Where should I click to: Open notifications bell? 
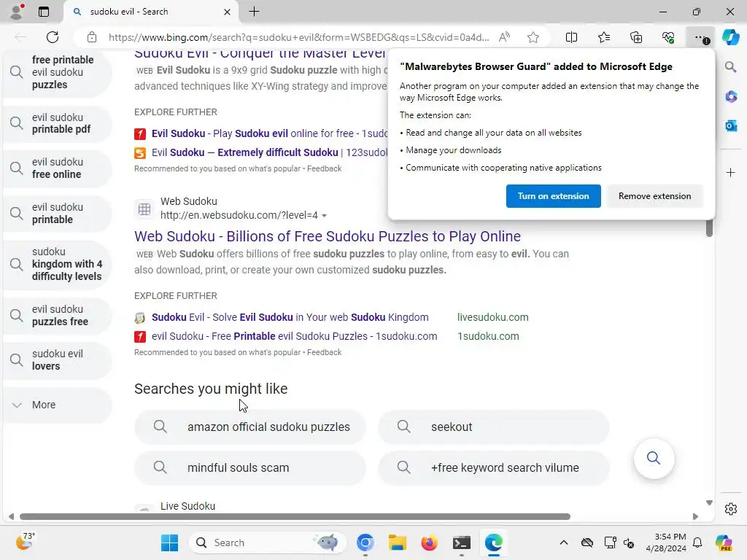[x=697, y=542]
